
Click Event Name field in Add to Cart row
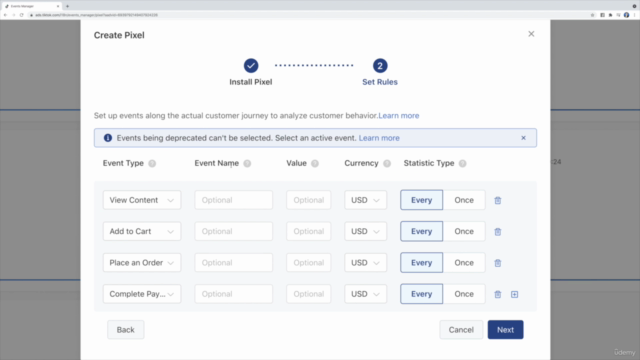tap(233, 231)
